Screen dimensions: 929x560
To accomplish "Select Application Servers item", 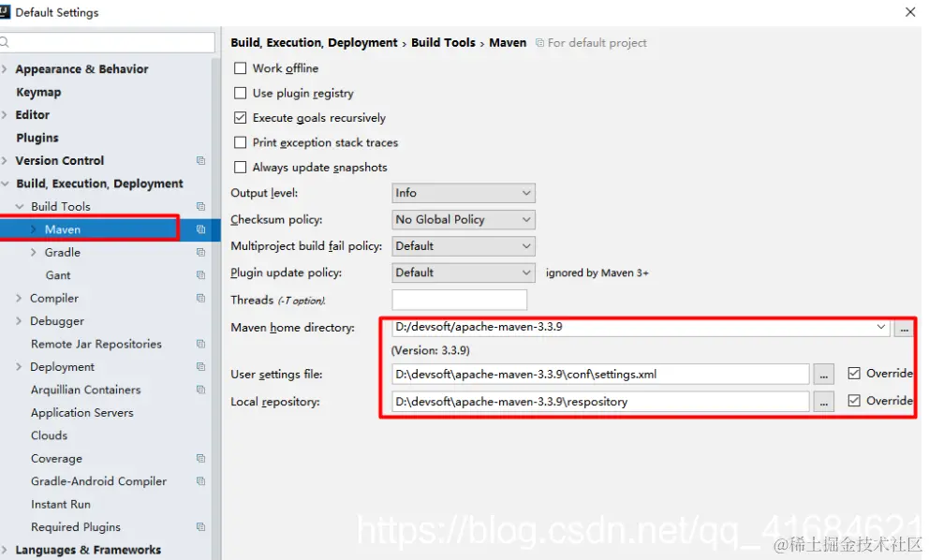I will pyautogui.click(x=82, y=412).
